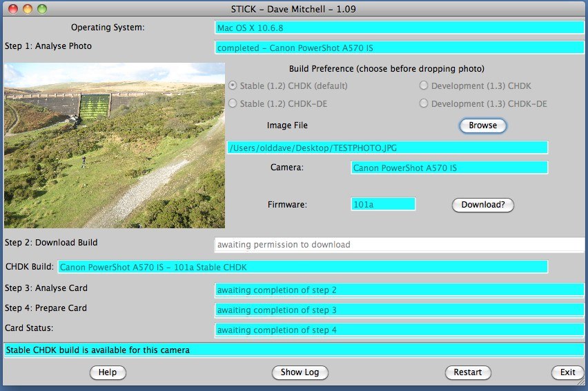Screen dimensions: 588x391
Task: Grab the window resize grip corner
Action: pyautogui.click(x=581, y=381)
